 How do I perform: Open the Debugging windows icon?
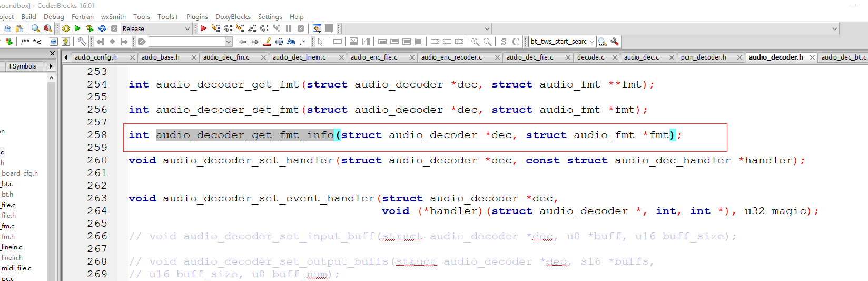click(317, 28)
